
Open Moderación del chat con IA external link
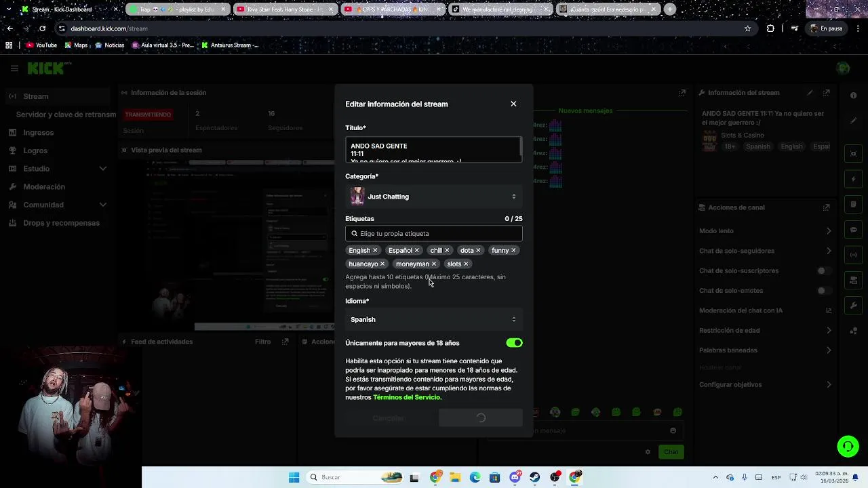pyautogui.click(x=829, y=310)
